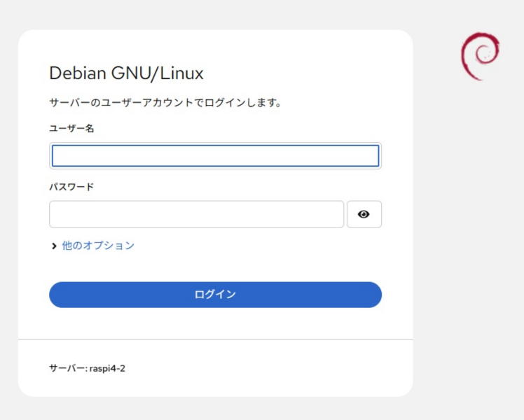
Task: Click the パスワード field label
Action: click(71, 187)
